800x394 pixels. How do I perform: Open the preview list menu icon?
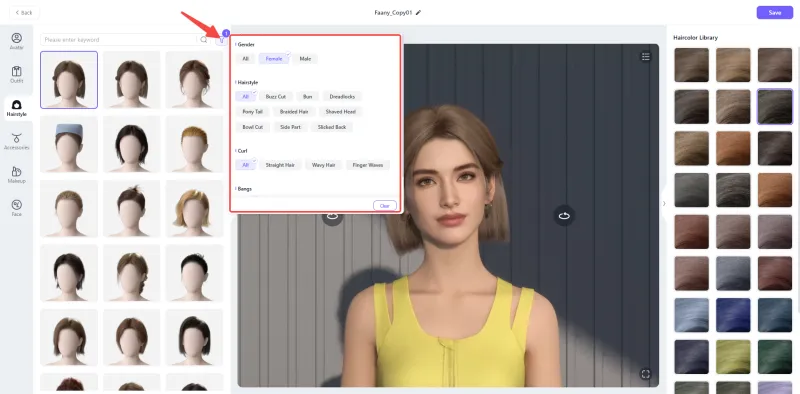645,57
